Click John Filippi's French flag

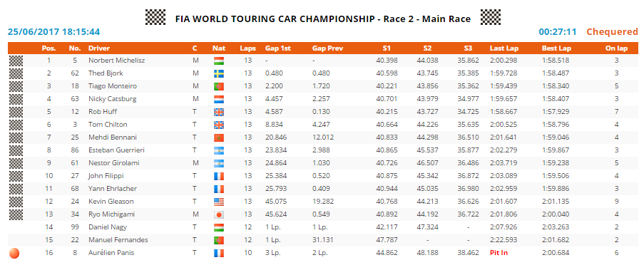click(x=218, y=176)
